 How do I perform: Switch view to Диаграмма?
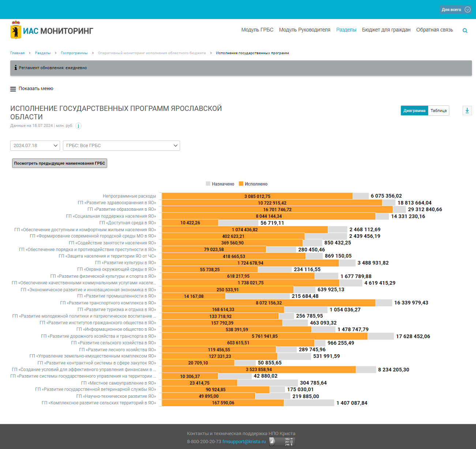(414, 111)
